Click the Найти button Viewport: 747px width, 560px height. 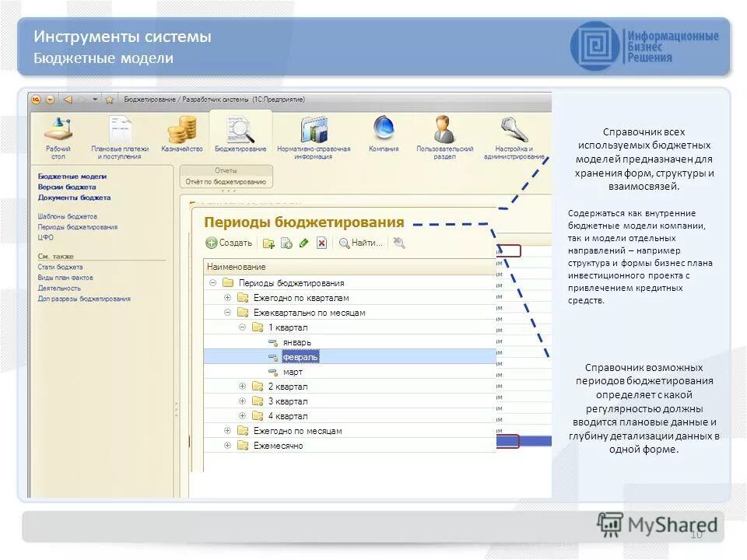pyautogui.click(x=362, y=243)
